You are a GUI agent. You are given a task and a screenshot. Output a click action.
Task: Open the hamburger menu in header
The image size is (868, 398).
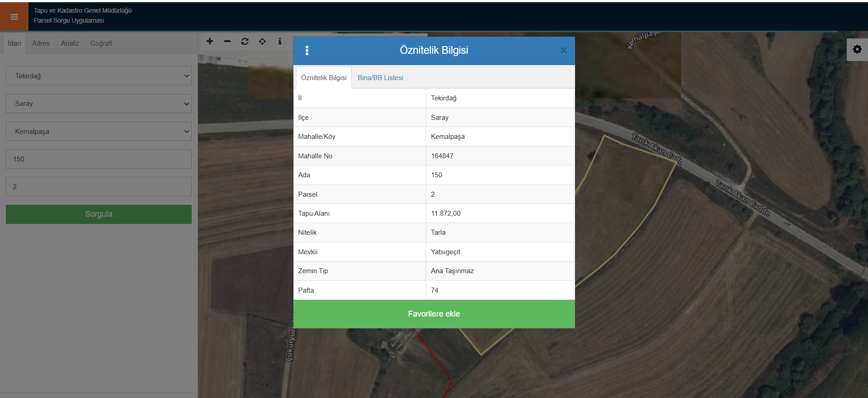point(14,17)
